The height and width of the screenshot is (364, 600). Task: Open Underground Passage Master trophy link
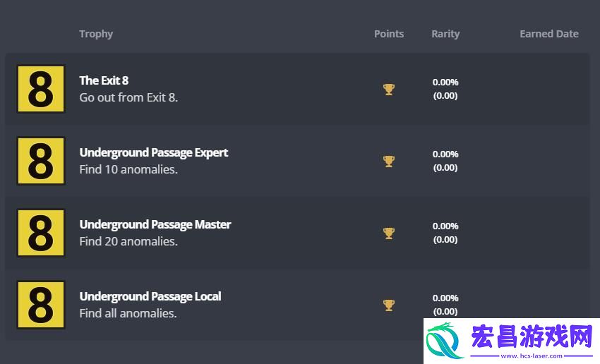[155, 224]
